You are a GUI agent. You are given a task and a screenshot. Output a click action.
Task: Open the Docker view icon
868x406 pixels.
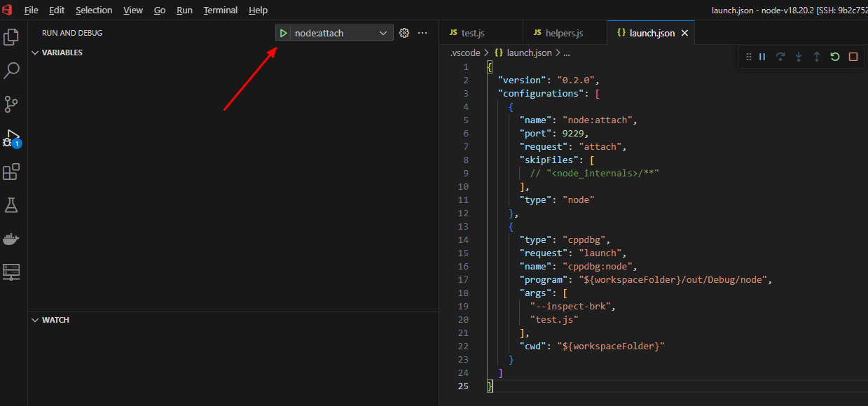click(11, 239)
